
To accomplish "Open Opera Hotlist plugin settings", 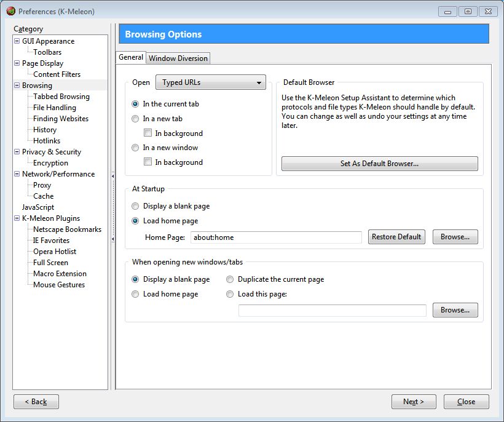I will coord(55,252).
